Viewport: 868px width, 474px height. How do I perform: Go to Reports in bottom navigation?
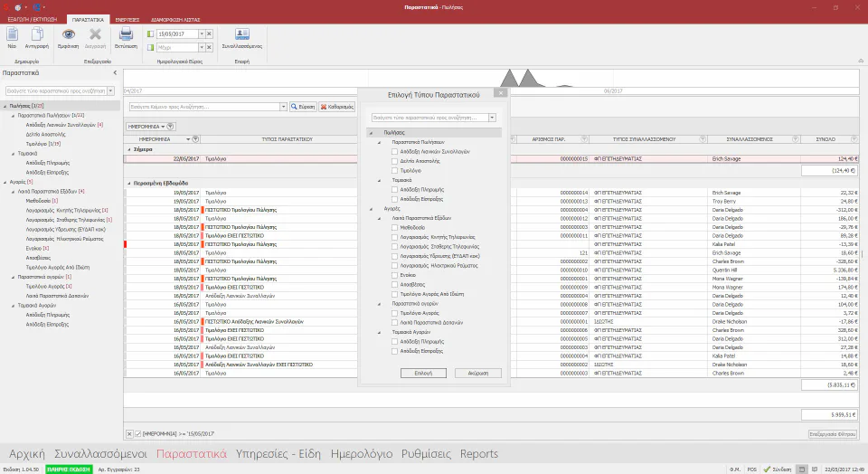[x=479, y=454]
